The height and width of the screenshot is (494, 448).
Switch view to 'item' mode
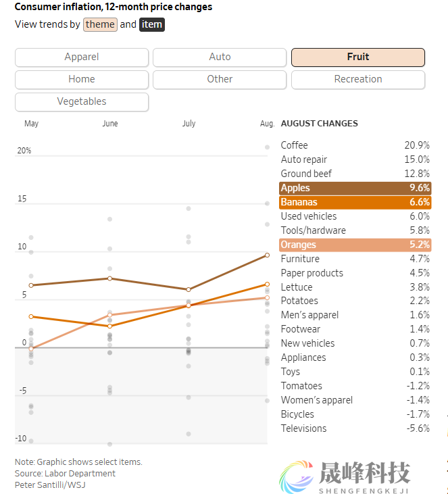pos(151,24)
